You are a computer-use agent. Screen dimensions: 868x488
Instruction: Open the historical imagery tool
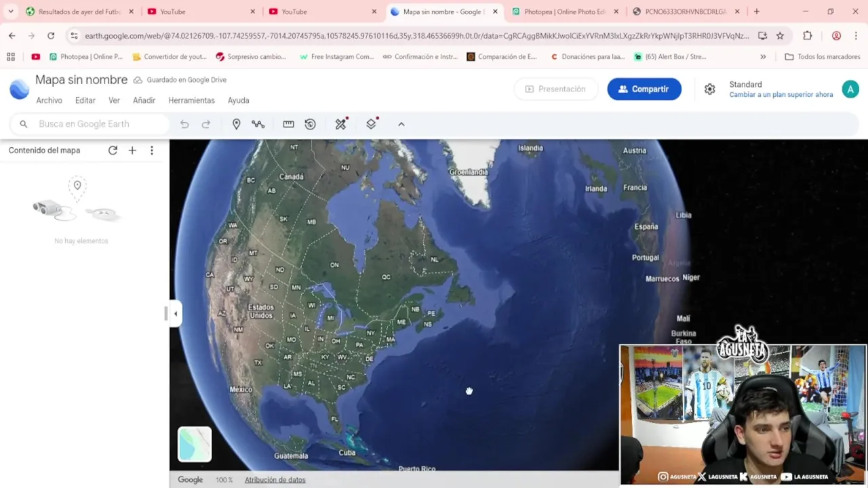310,124
